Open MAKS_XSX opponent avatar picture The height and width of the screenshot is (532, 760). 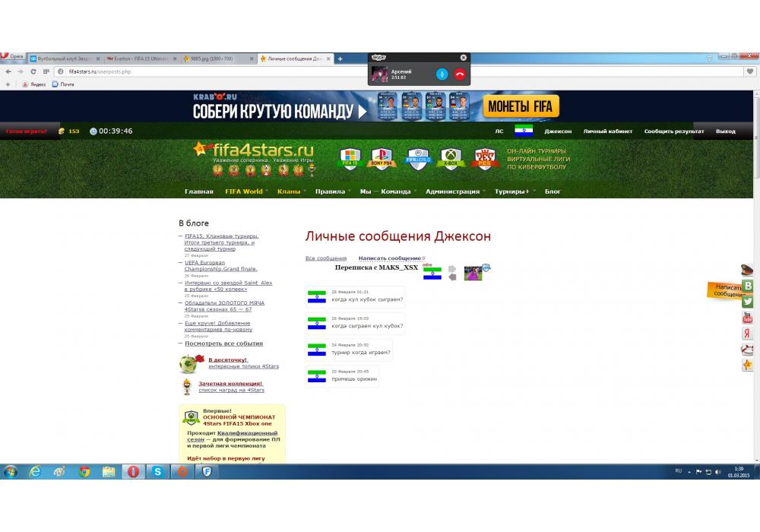pos(473,274)
